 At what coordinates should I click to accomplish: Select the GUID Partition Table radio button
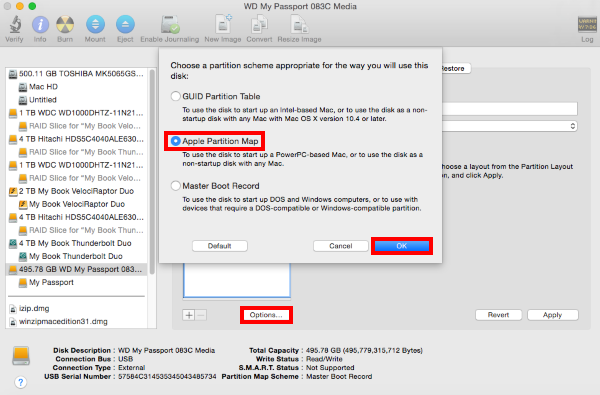coord(176,96)
